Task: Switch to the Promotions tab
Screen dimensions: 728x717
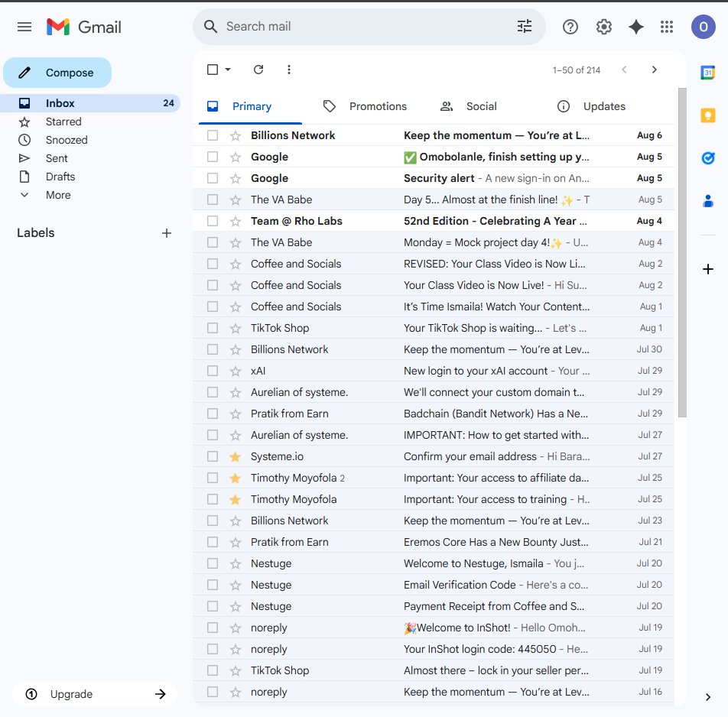Action: click(x=365, y=106)
